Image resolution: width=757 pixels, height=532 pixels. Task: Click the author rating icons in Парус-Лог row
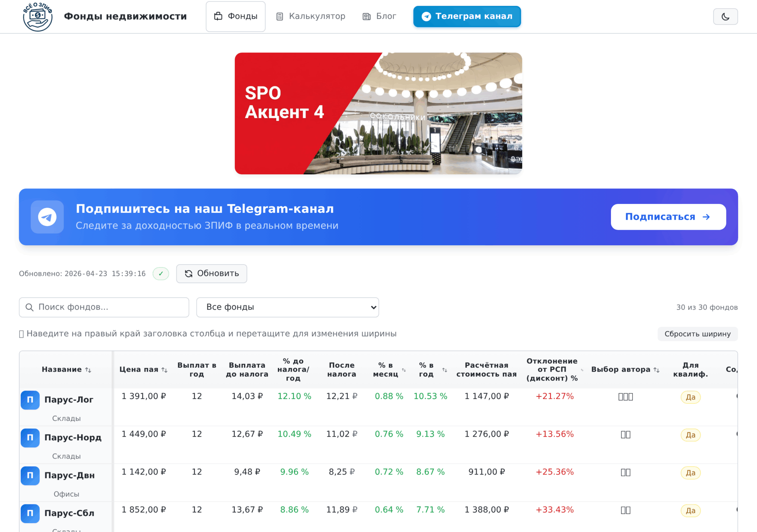click(625, 397)
